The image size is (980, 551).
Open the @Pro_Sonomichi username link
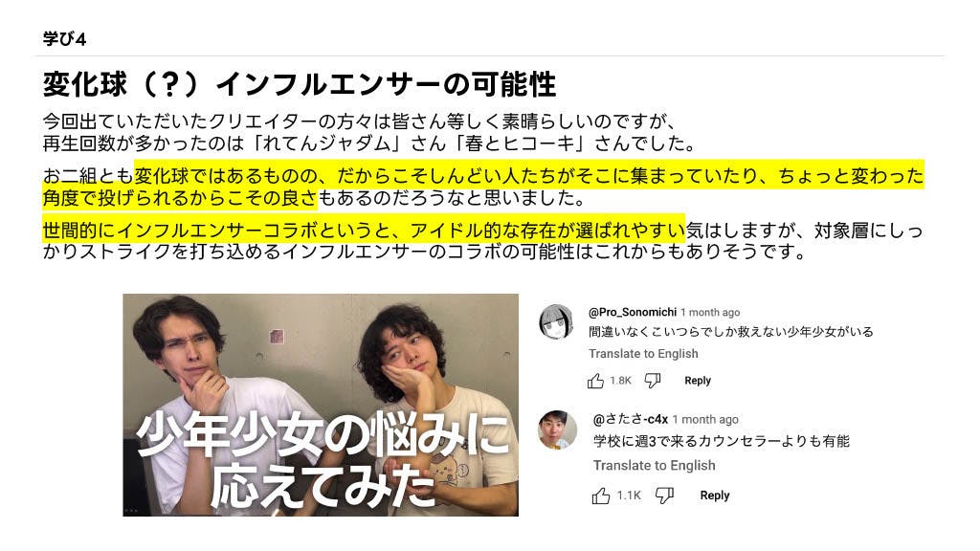coord(632,312)
